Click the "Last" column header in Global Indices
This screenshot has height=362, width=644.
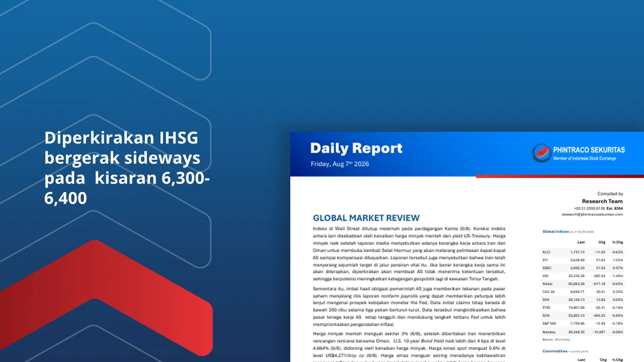coord(581,242)
